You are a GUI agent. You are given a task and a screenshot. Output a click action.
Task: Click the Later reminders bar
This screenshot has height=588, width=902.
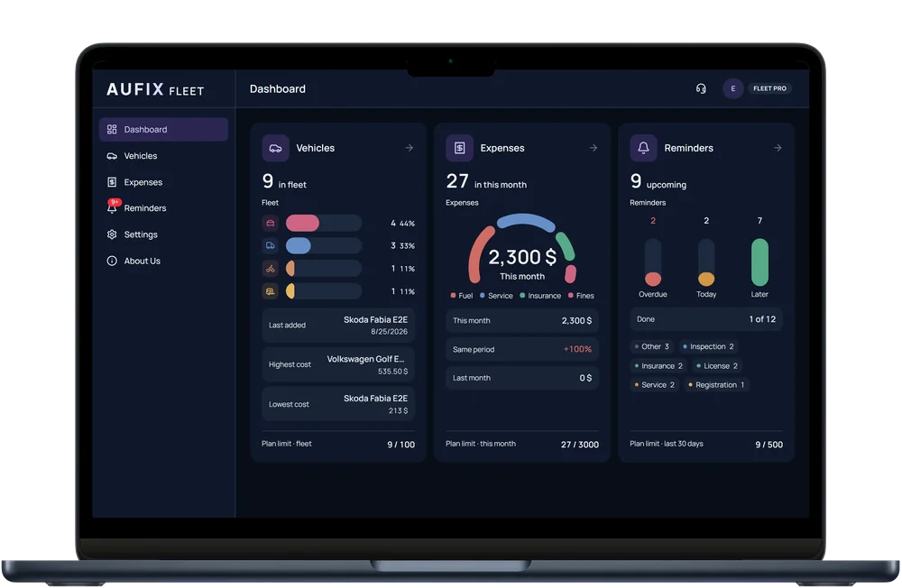point(759,262)
